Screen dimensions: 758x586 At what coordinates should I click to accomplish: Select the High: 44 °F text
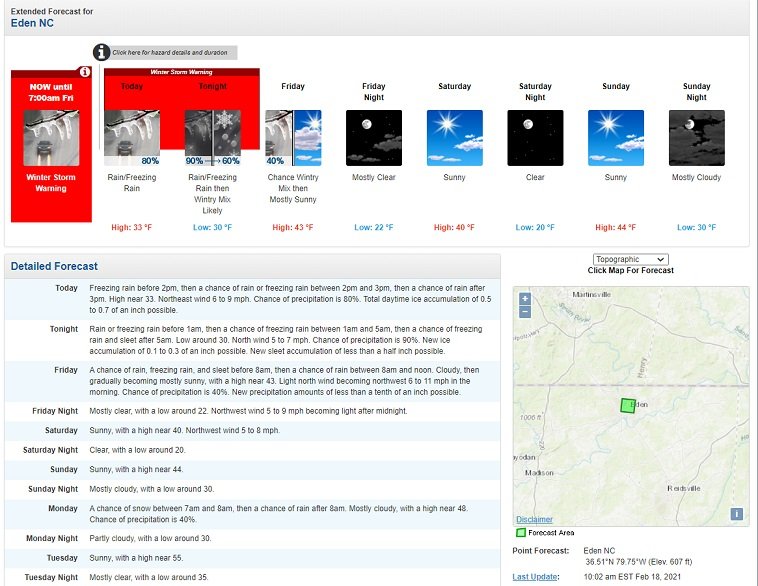[616, 227]
